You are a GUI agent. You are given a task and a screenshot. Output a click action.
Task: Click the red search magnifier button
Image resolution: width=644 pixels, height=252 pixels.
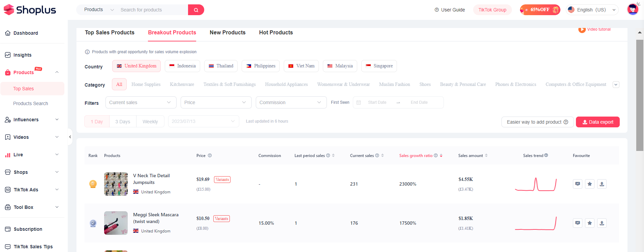[196, 10]
